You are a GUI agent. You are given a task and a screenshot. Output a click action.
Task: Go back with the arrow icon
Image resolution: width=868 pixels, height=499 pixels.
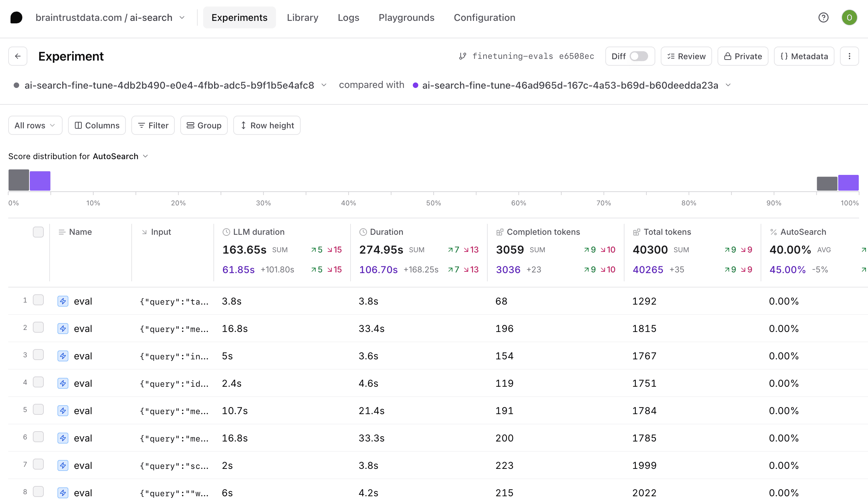(x=18, y=56)
